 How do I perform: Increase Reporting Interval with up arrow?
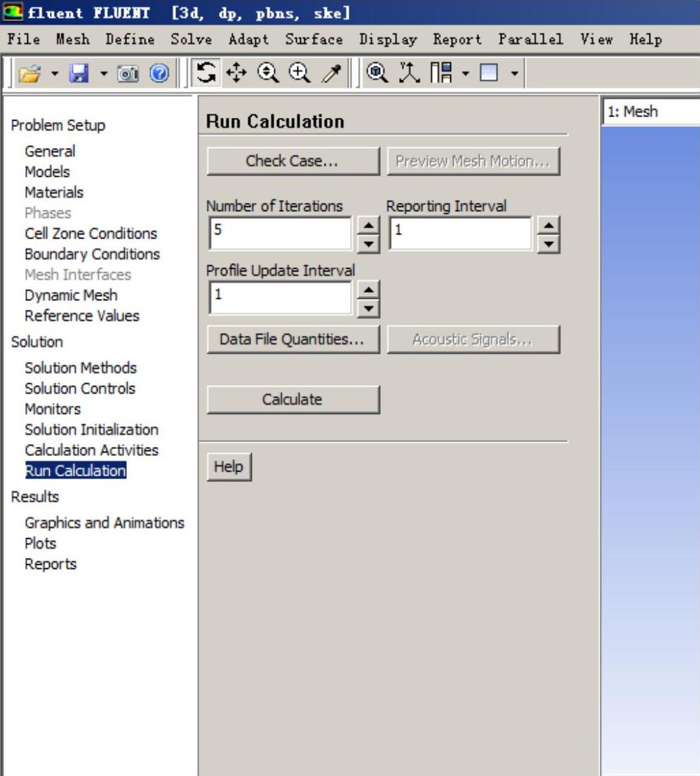pos(548,225)
